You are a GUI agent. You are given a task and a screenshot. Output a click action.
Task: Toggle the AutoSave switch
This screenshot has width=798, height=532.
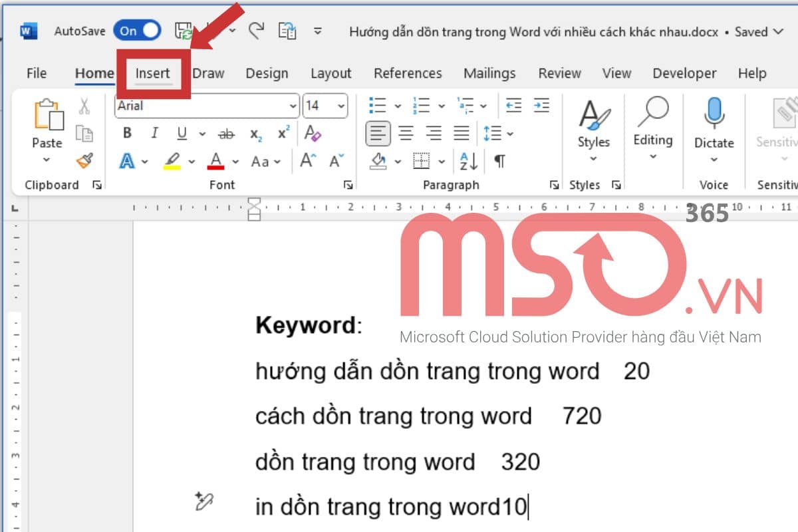click(x=137, y=31)
